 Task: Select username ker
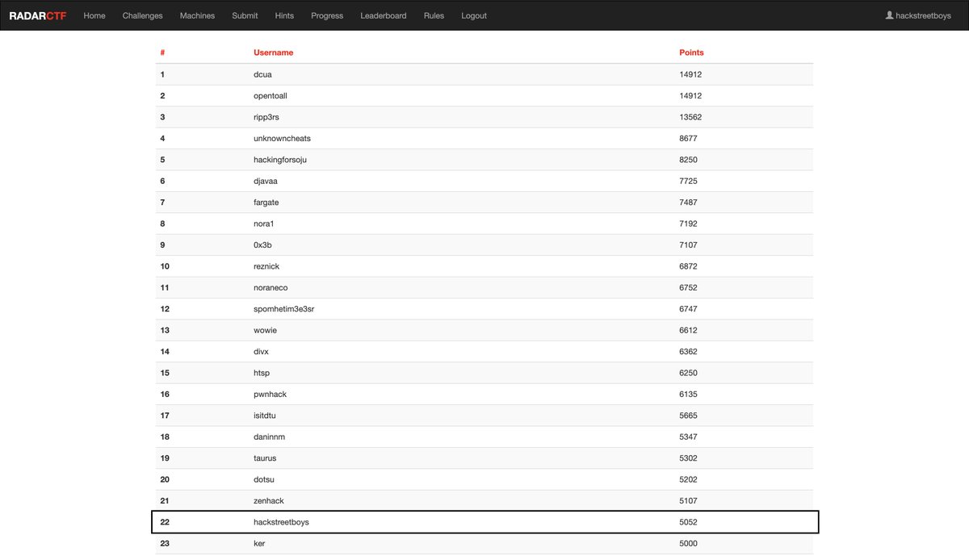[x=259, y=543]
